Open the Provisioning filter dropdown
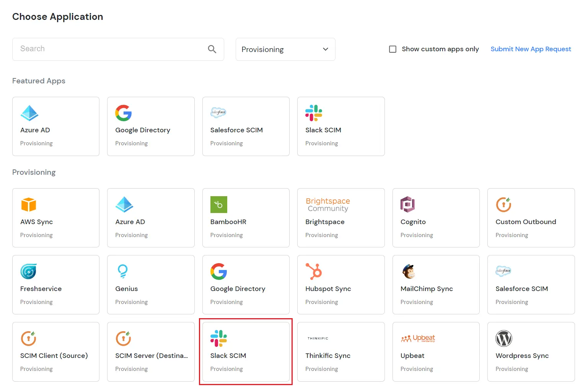The image size is (588, 387). tap(285, 49)
